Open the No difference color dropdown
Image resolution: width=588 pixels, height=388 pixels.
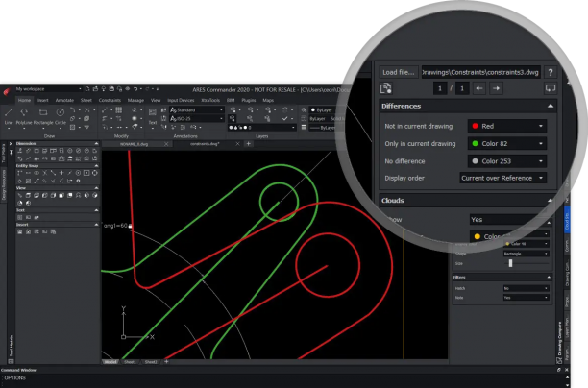pos(507,161)
